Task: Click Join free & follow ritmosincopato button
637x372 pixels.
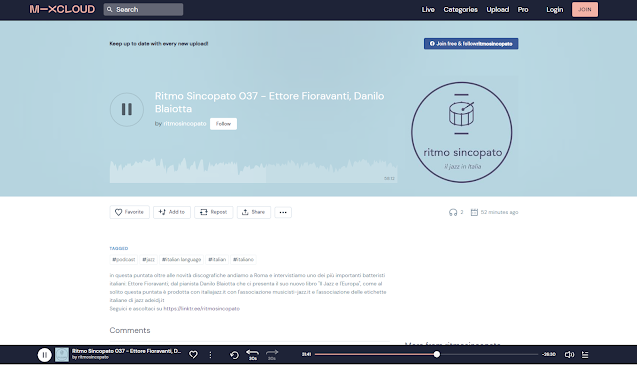Action: 471,43
